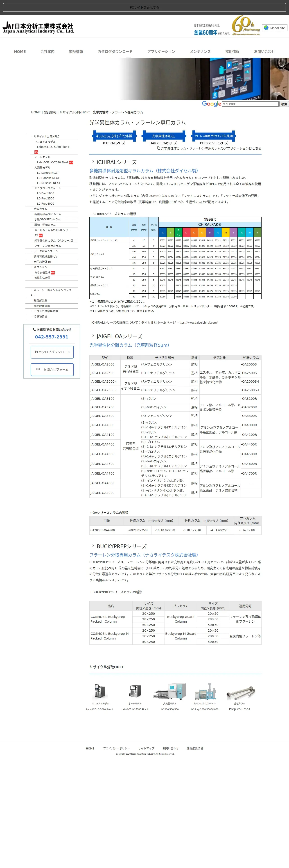
Task: Click the フラーレン専用 BUCKYPREP column banner
Action: pos(214,138)
